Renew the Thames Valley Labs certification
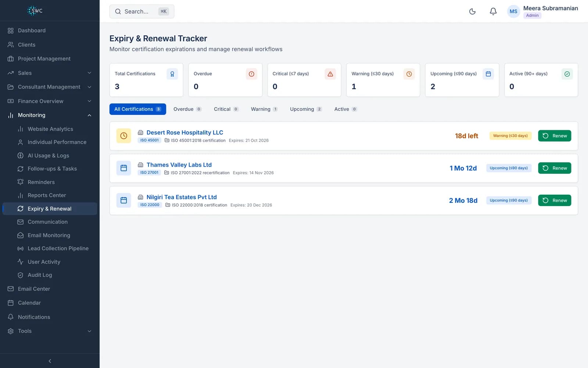This screenshot has width=588, height=368. 555,168
